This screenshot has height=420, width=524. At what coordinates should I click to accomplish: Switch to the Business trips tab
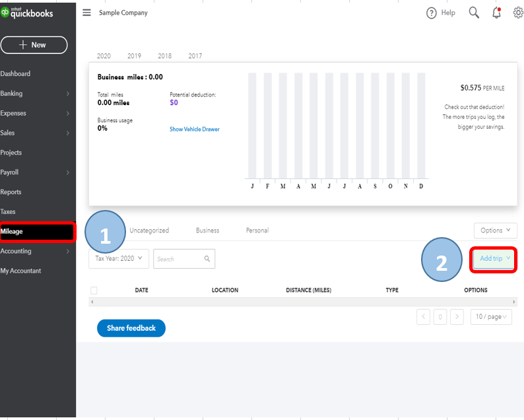[x=207, y=230]
